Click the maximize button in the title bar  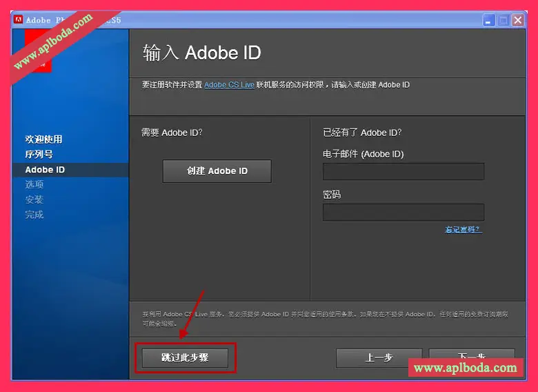coord(503,20)
